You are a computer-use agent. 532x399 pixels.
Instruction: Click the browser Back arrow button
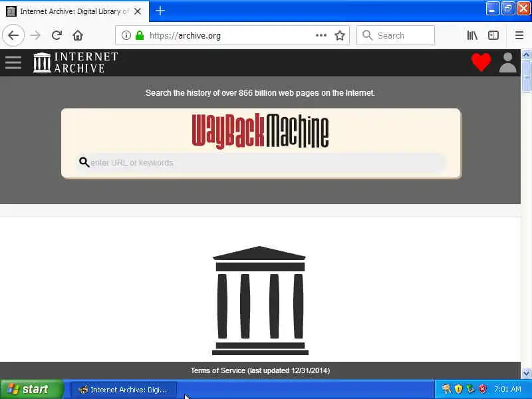pos(13,35)
